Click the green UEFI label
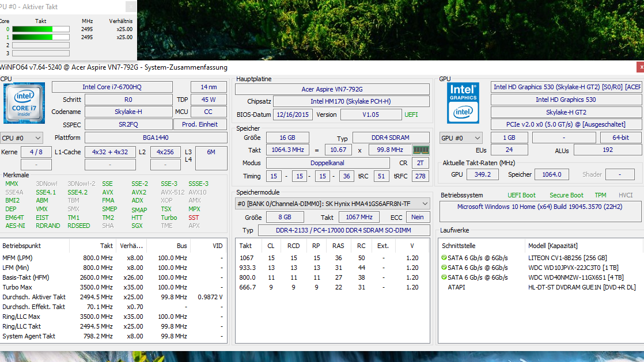 (411, 115)
